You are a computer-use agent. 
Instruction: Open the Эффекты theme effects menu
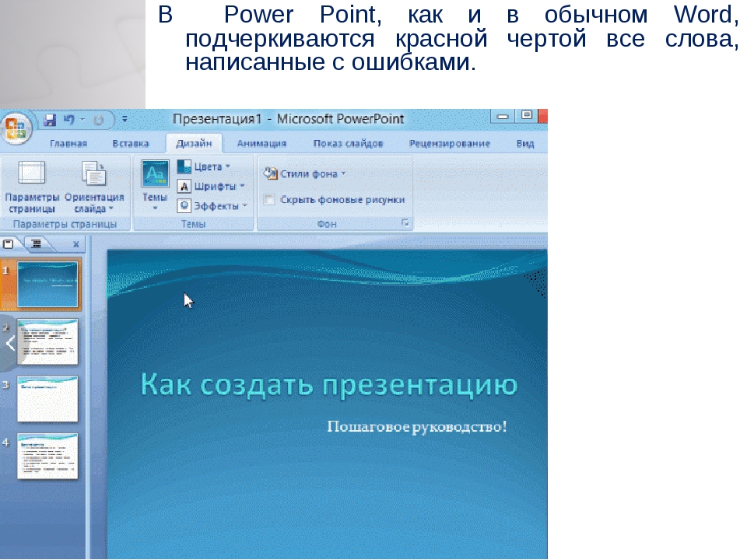[x=212, y=205]
